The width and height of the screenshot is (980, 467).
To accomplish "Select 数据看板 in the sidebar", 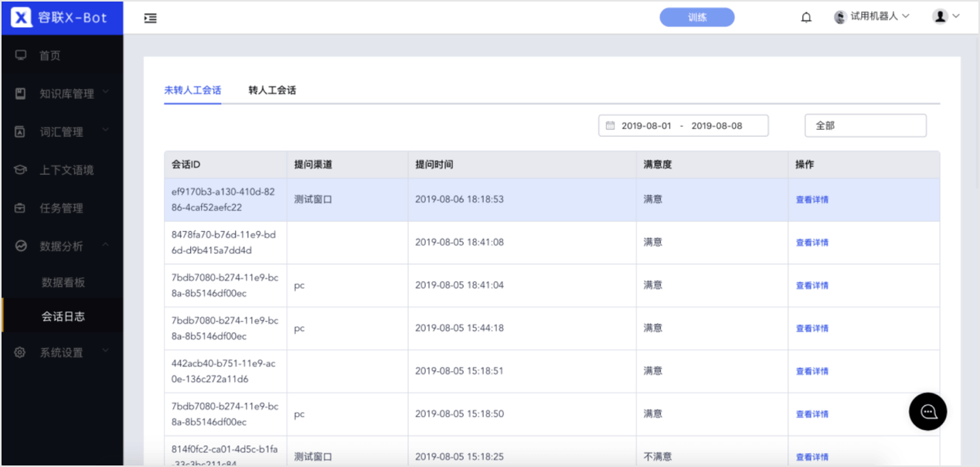I will coord(62,283).
